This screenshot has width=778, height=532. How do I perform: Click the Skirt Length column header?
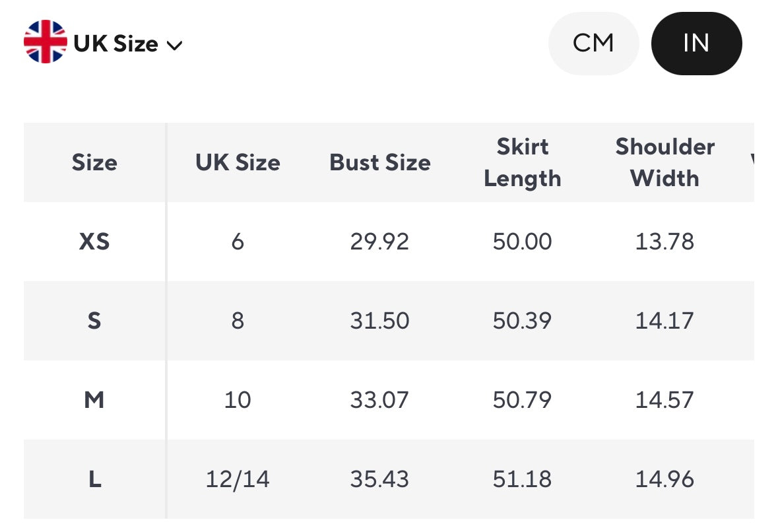click(523, 162)
